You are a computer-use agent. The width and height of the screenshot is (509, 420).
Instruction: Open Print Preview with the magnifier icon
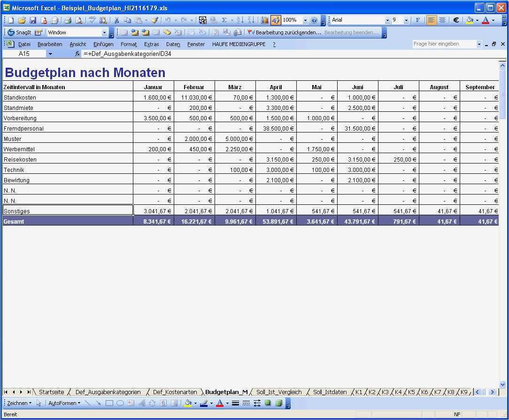point(79,20)
